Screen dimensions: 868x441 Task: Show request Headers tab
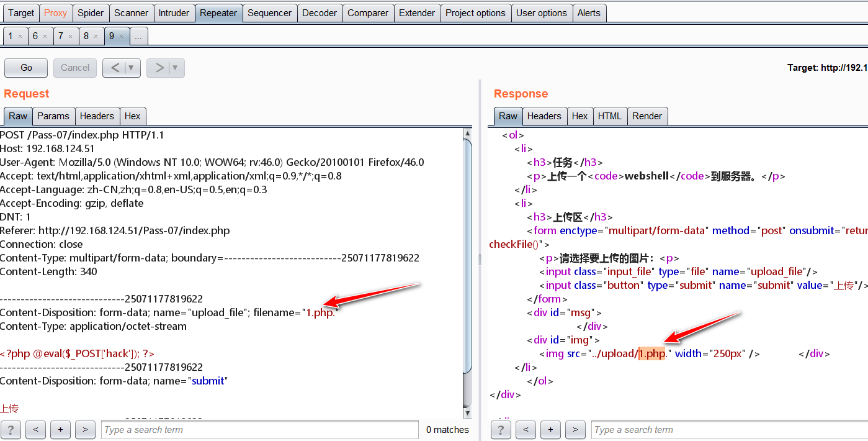(x=97, y=116)
